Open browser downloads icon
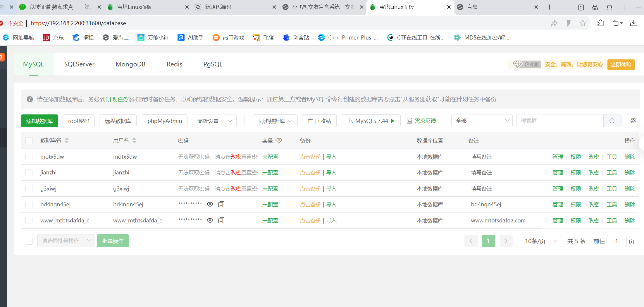644x307 pixels. pos(634,23)
